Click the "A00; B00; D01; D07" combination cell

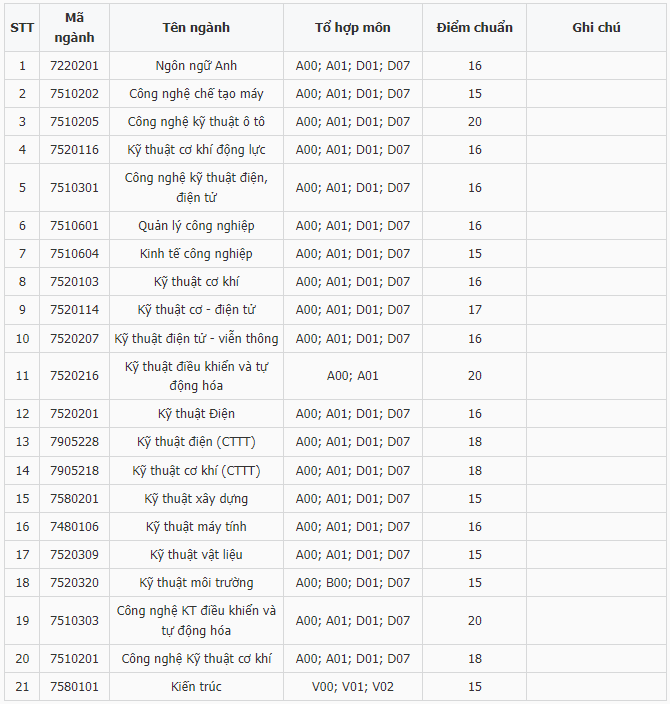pyautogui.click(x=352, y=582)
